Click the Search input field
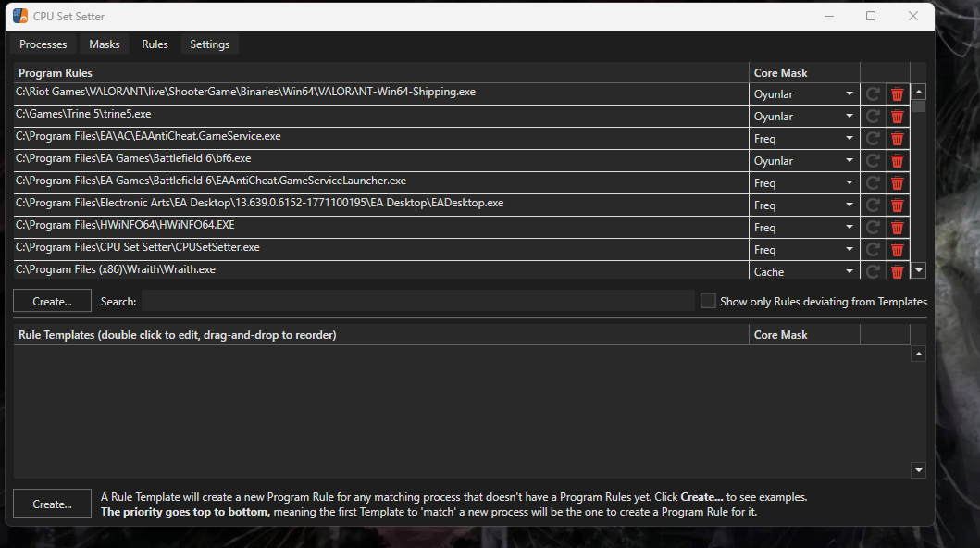This screenshot has height=548, width=980. (x=418, y=301)
